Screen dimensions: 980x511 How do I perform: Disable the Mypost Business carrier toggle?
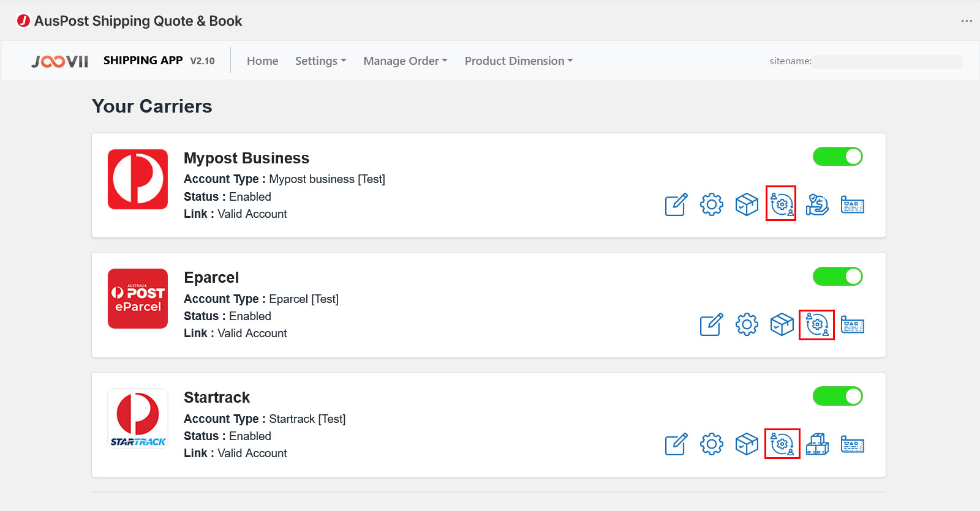[837, 157]
